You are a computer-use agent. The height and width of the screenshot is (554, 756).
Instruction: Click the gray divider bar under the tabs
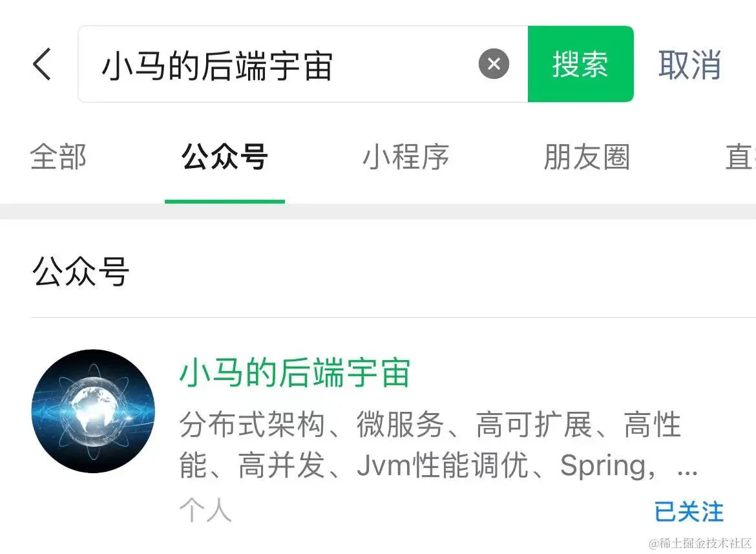378,211
